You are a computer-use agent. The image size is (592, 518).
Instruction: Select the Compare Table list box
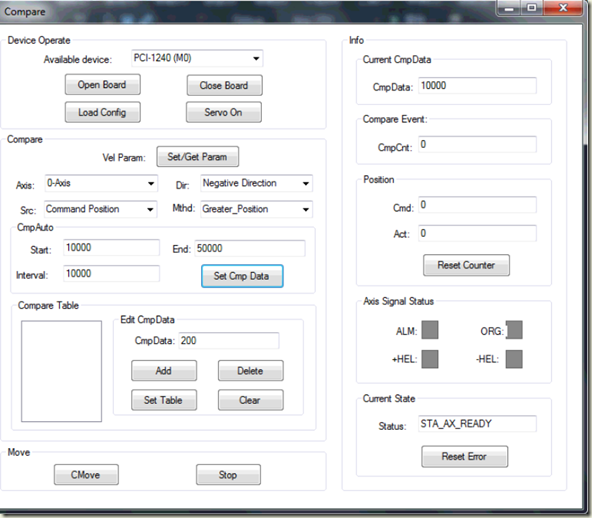pos(62,371)
